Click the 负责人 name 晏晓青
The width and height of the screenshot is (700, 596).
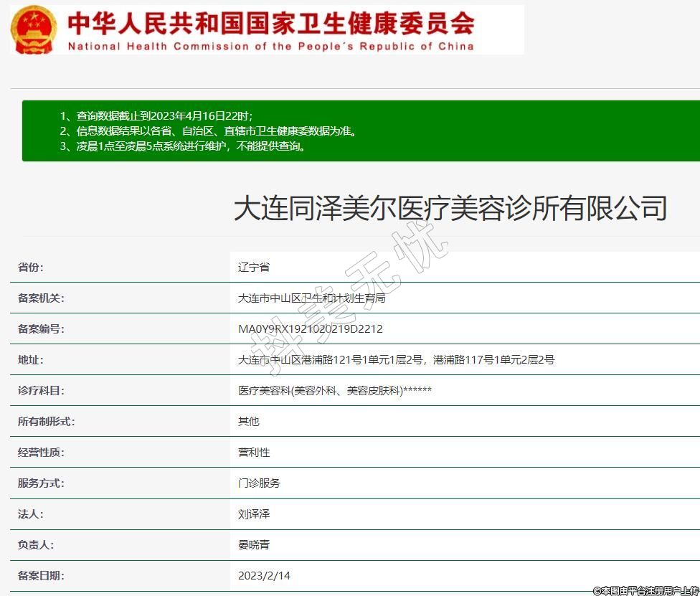click(x=254, y=544)
